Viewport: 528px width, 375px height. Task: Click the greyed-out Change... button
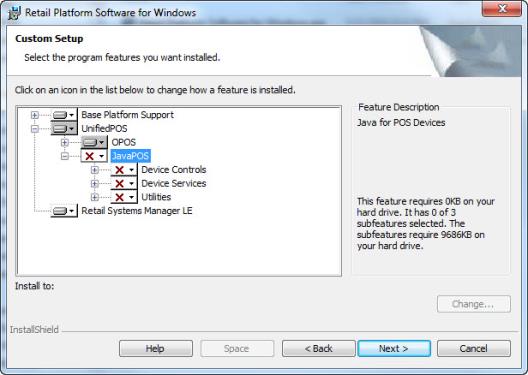click(473, 304)
